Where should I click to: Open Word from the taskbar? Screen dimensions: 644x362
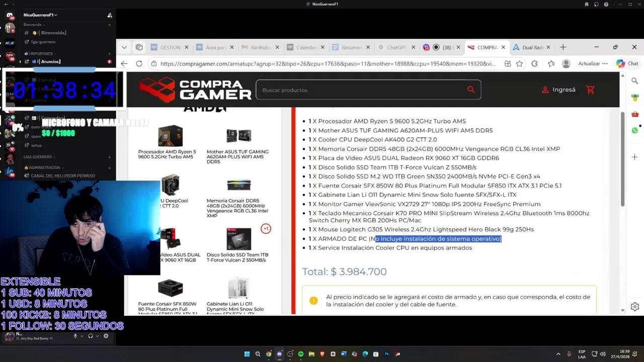pos(344,354)
